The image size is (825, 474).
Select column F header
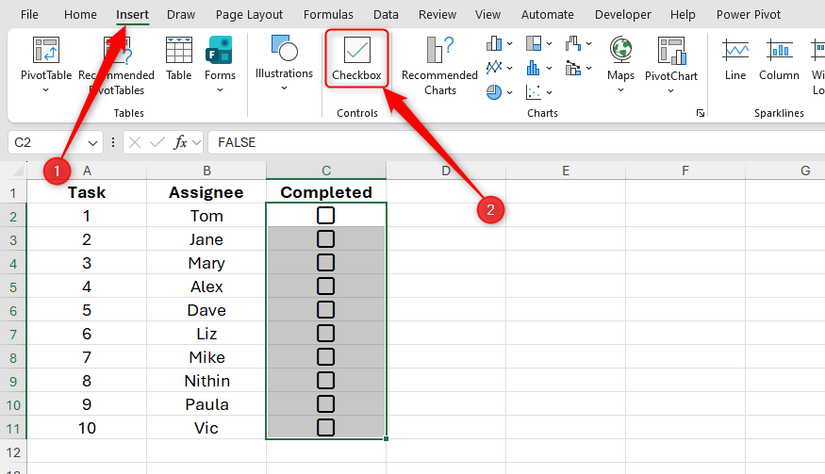click(x=685, y=170)
